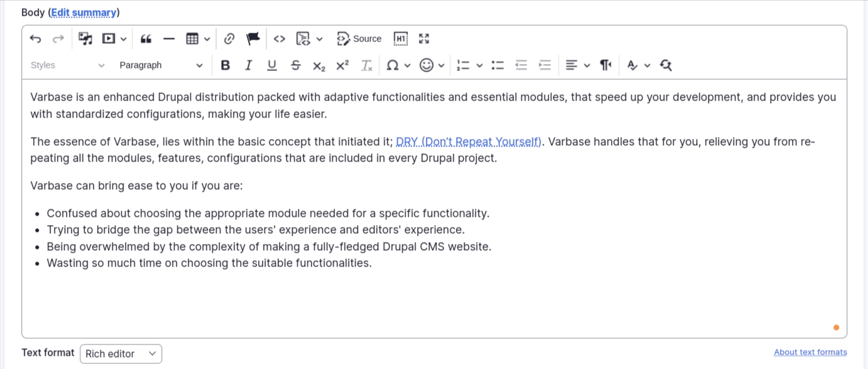Toggle Source editing mode

tap(359, 39)
